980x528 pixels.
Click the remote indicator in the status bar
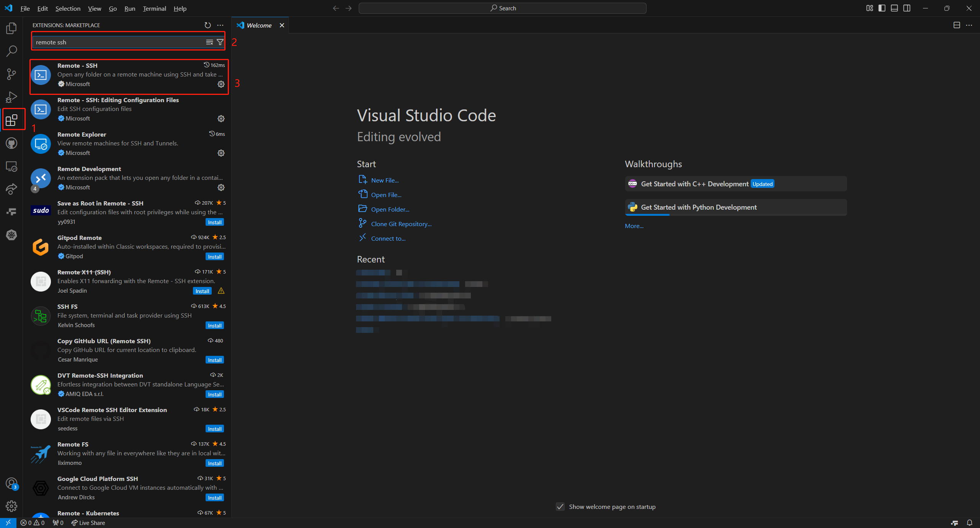(x=8, y=522)
